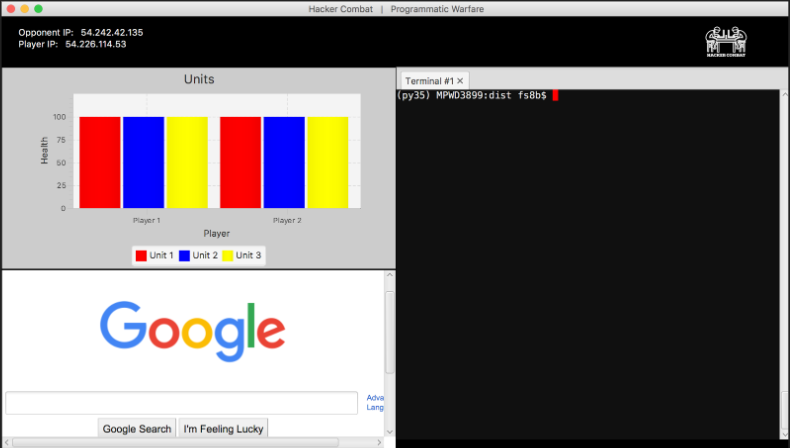
Task: Click the yellow Unit 3 legend swatch
Action: tap(228, 255)
